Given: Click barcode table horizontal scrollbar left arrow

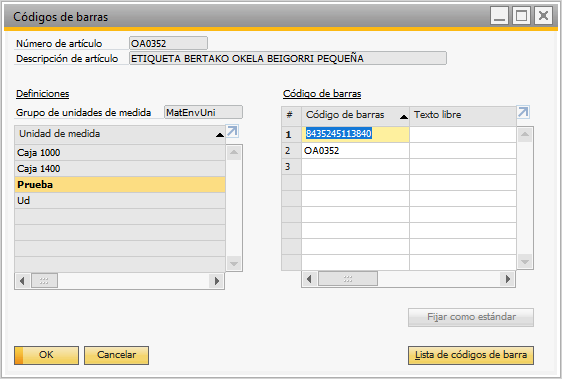Looking at the screenshot, I should point(309,279).
